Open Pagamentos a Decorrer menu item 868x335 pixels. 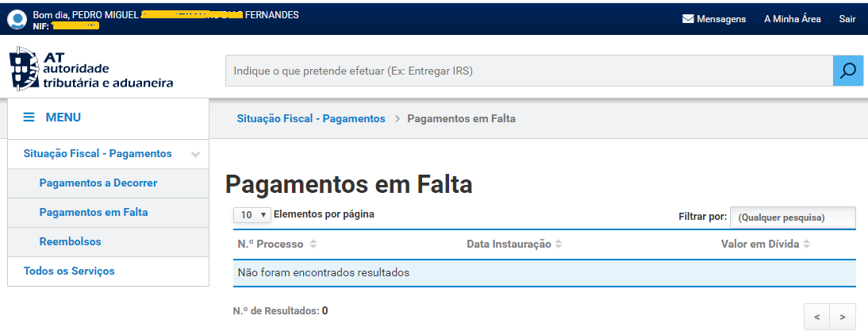click(x=98, y=183)
